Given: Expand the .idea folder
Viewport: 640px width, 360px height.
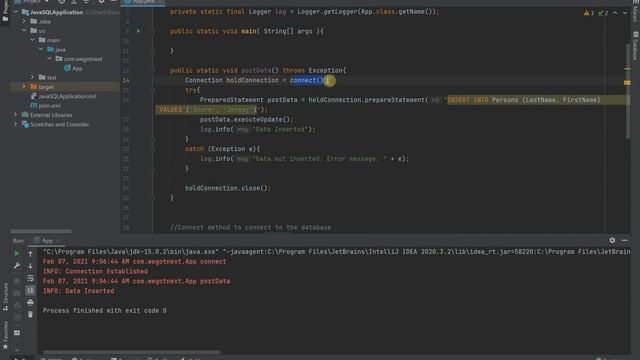Looking at the screenshot, I should 24,21.
